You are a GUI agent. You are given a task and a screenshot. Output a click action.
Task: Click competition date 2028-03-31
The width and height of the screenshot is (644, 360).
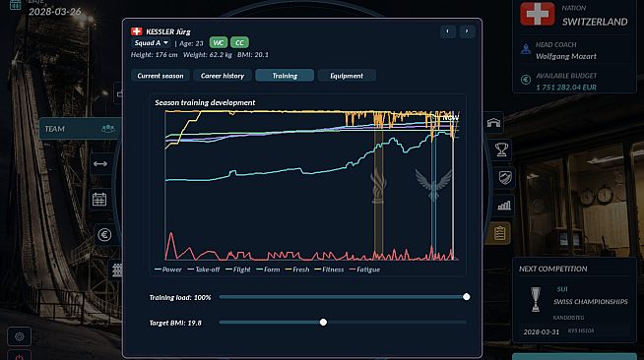(x=541, y=331)
